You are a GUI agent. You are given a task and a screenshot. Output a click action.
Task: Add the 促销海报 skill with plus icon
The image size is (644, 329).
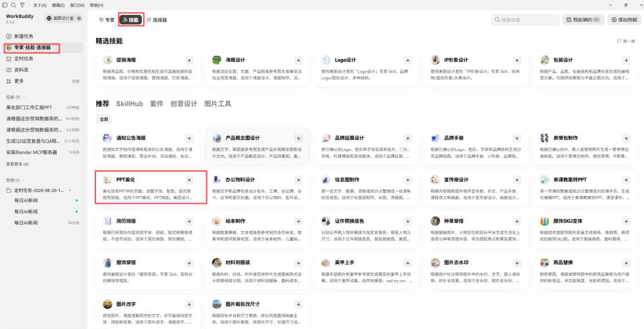190,60
